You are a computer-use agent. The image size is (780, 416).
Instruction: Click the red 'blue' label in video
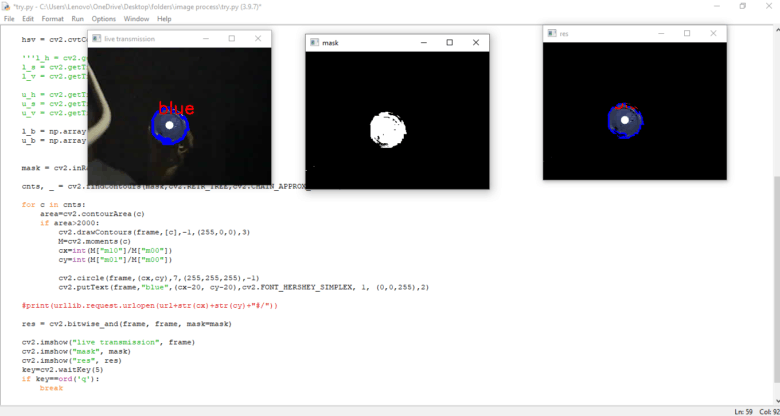pyautogui.click(x=176, y=108)
